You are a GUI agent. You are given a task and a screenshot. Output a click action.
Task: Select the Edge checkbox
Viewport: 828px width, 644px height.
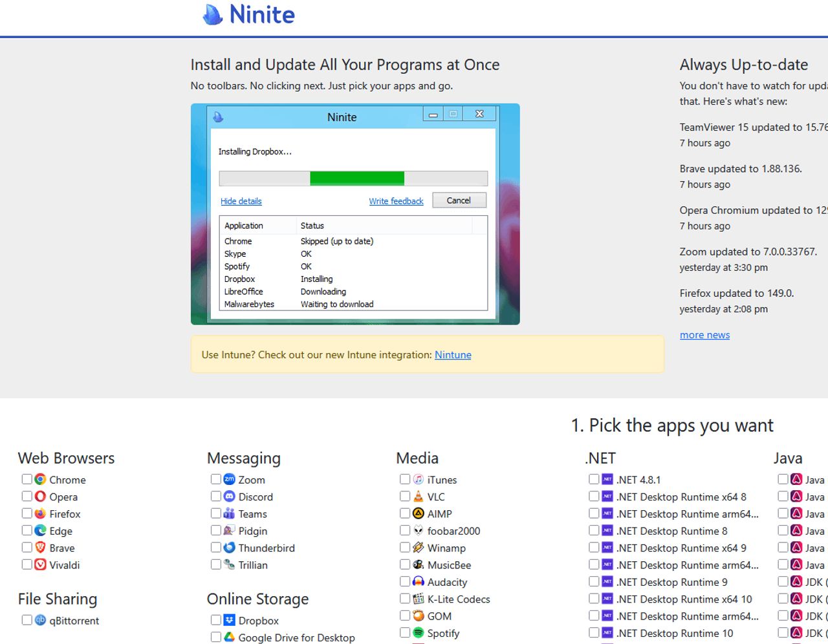[27, 530]
